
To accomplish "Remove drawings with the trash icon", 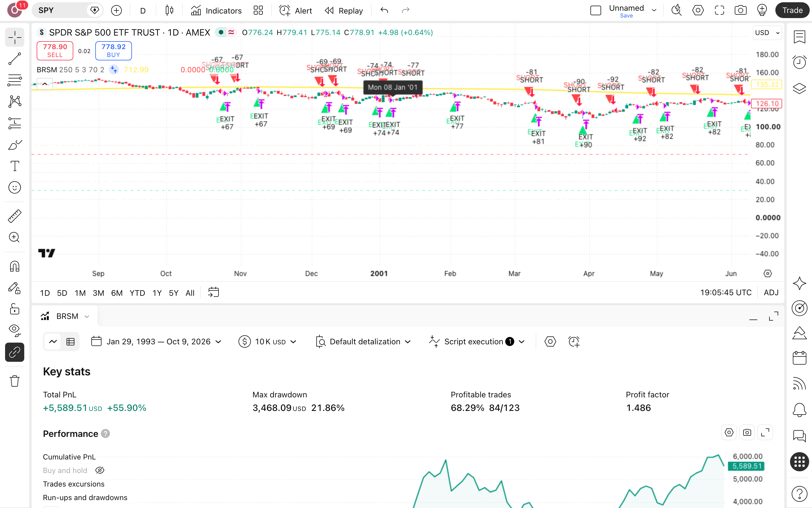I will coord(14,381).
